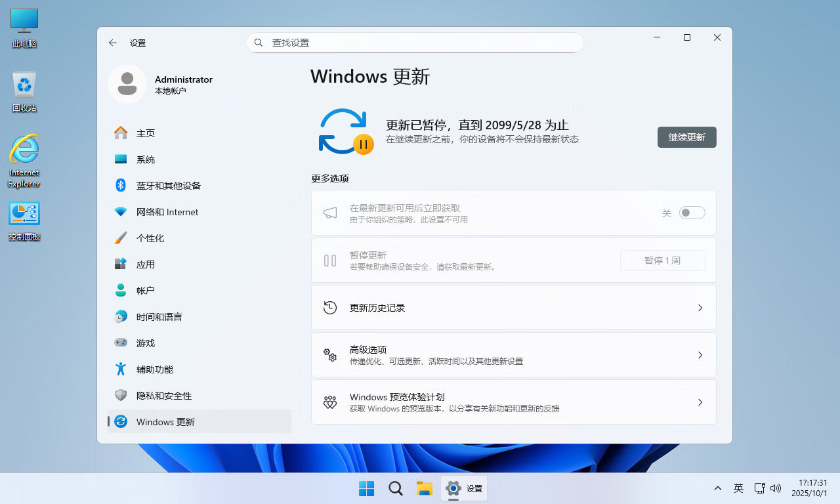Select the Wi-Fi icon for 网络和Internet
840x504 pixels.
(x=121, y=211)
